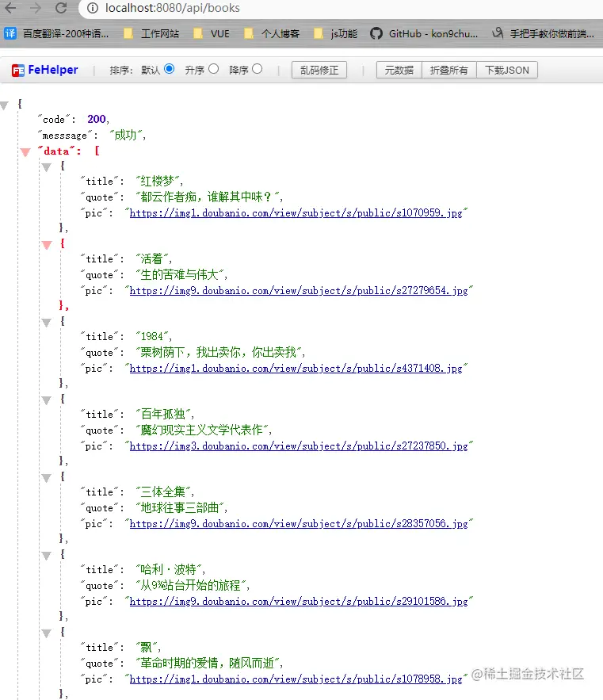Collapse the 红楼梦 book object

click(47, 167)
